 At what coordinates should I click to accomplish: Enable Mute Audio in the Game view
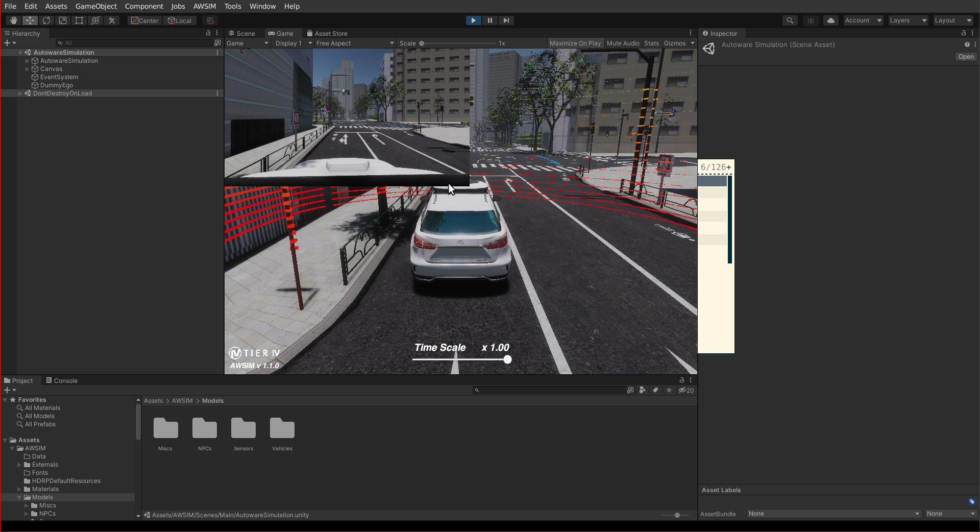[x=622, y=43]
